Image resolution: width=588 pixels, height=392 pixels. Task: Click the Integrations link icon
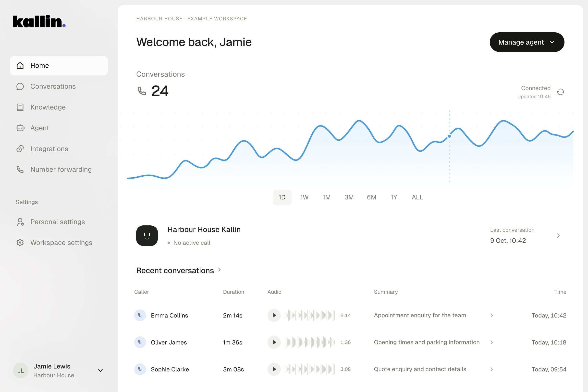pos(20,149)
